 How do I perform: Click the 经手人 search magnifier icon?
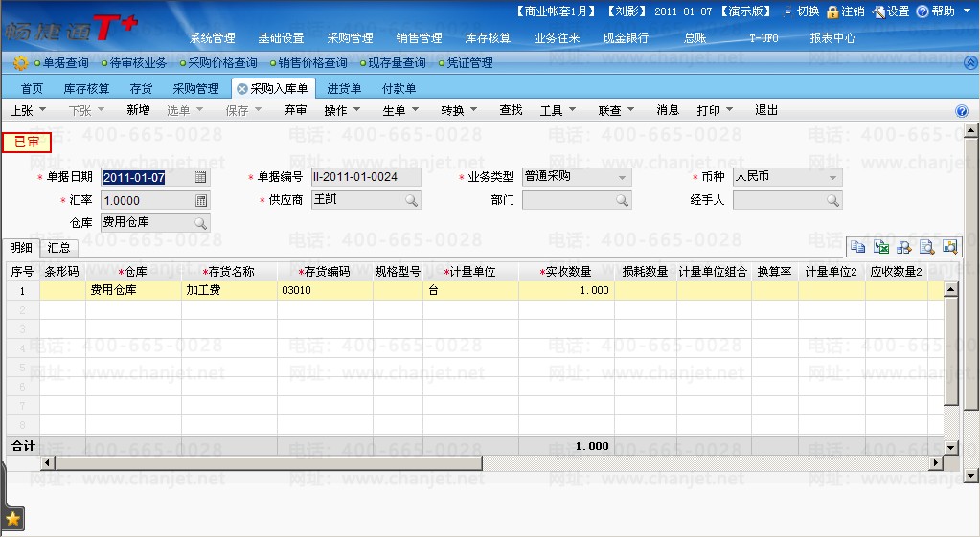pyautogui.click(x=832, y=200)
